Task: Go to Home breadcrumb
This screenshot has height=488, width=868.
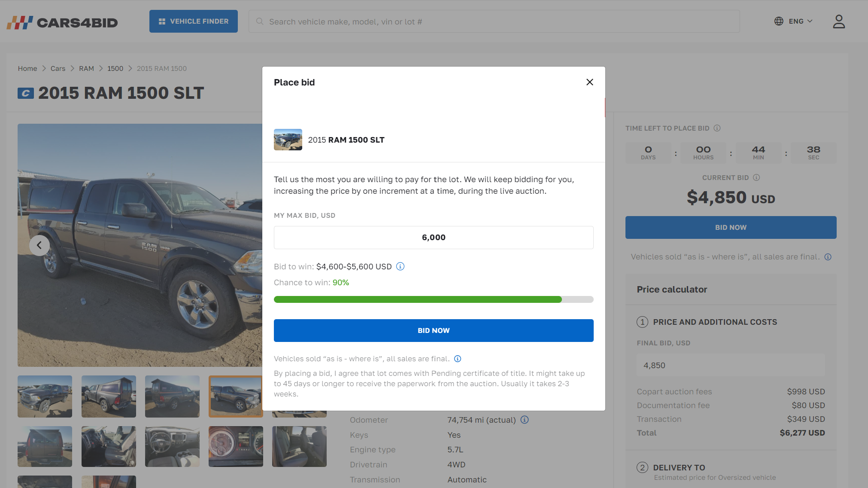Action: [x=27, y=68]
